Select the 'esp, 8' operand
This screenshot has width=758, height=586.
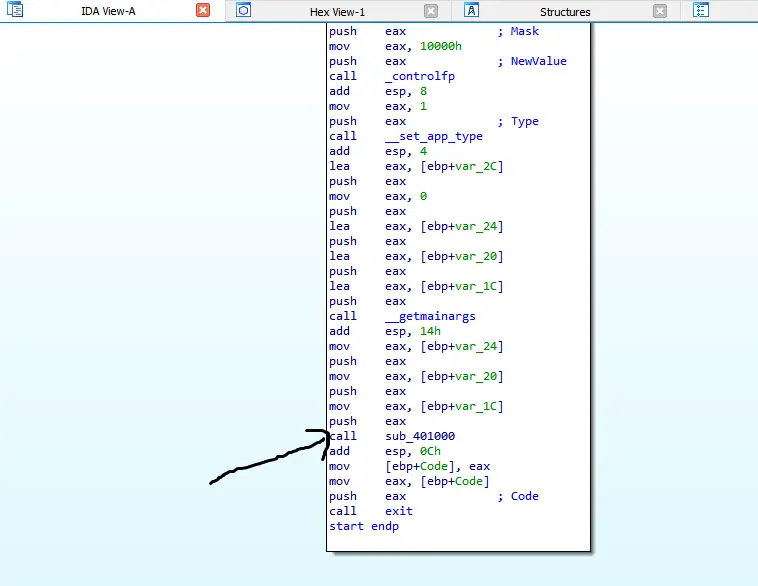tap(406, 91)
